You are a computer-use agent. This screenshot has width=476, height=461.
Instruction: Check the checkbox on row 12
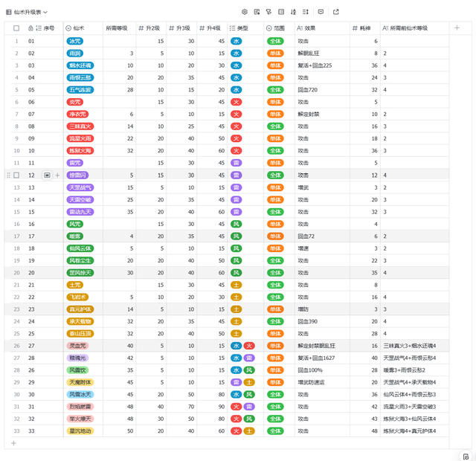16,175
